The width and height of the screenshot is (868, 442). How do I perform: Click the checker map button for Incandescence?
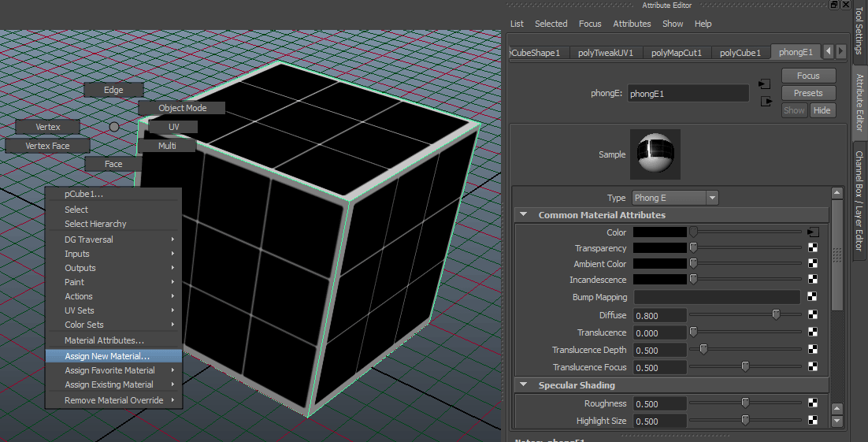pos(813,280)
